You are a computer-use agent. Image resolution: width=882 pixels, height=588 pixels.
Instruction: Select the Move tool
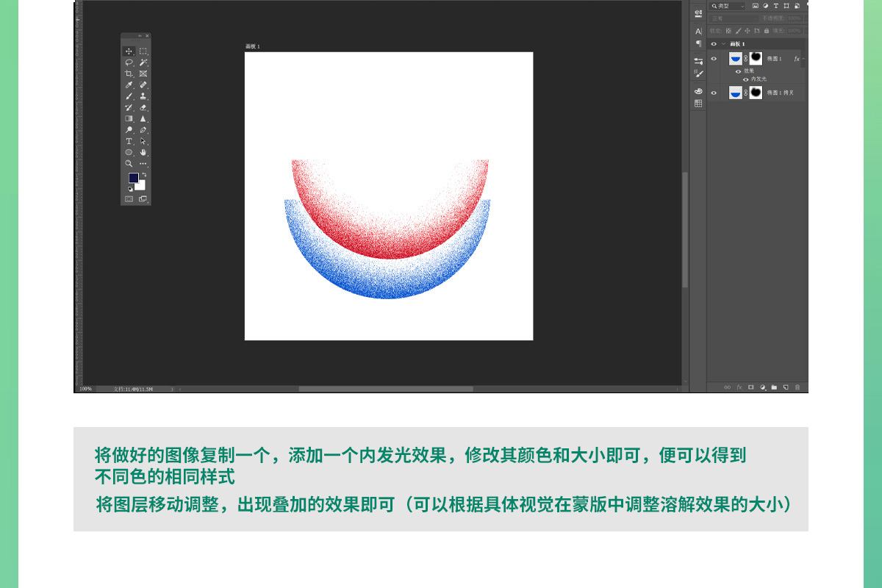pyautogui.click(x=129, y=51)
